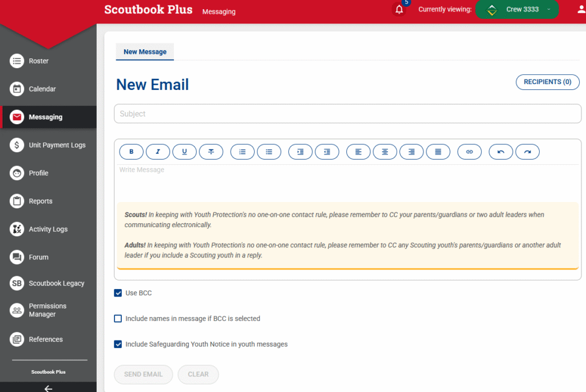Open the user account menu icon
Viewport: 586px width, 392px height.
pyautogui.click(x=581, y=10)
